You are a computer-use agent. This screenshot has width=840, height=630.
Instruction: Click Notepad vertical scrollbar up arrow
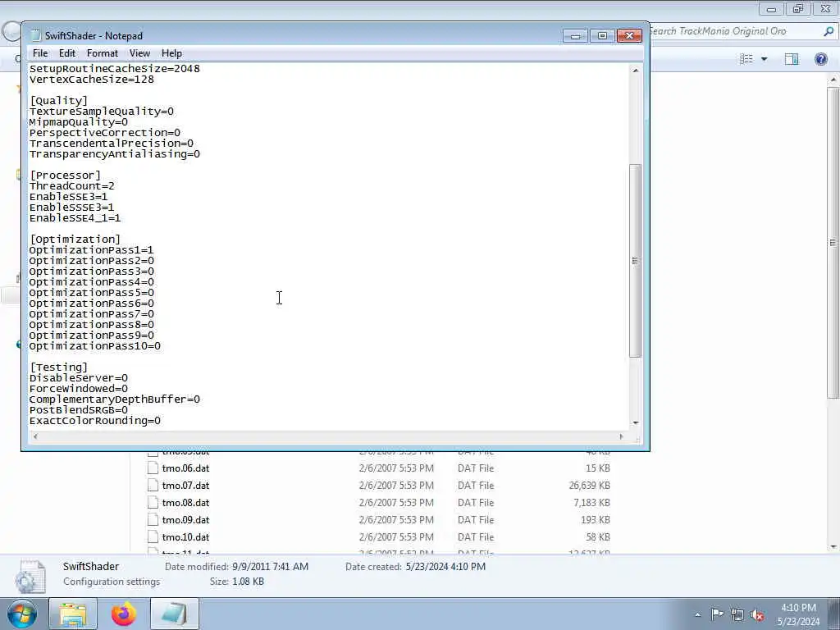[x=636, y=71]
